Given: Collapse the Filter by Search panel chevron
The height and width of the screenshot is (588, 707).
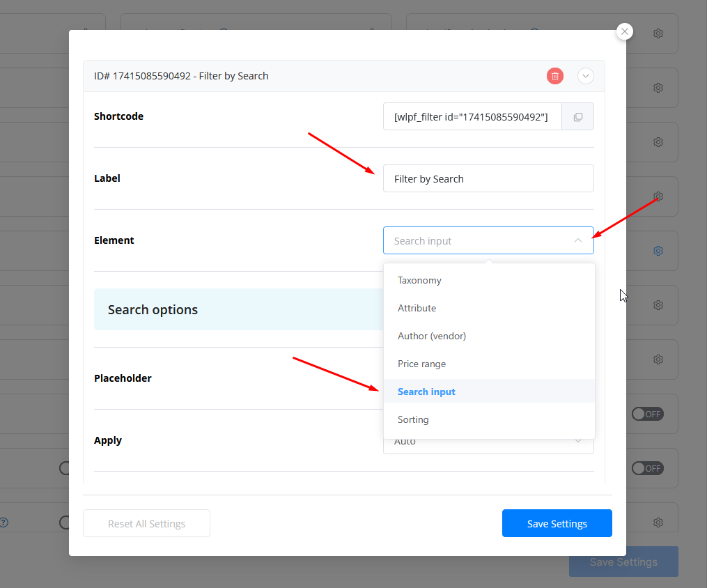Looking at the screenshot, I should (586, 76).
